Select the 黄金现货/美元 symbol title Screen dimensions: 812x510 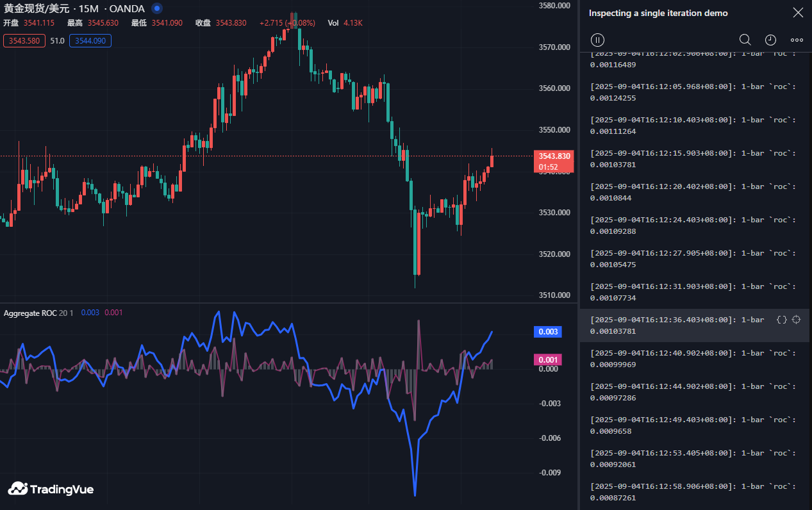click(36, 9)
